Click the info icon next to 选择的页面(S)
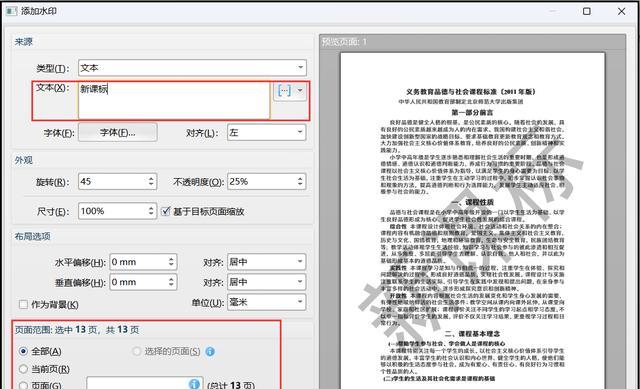Image resolution: width=640 pixels, height=389 pixels. click(210, 351)
